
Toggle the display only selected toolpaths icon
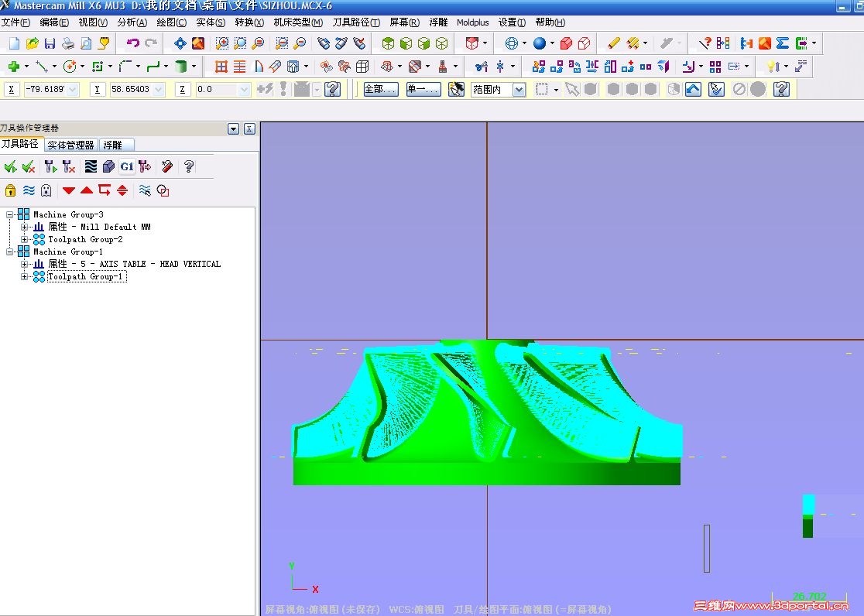(x=145, y=190)
